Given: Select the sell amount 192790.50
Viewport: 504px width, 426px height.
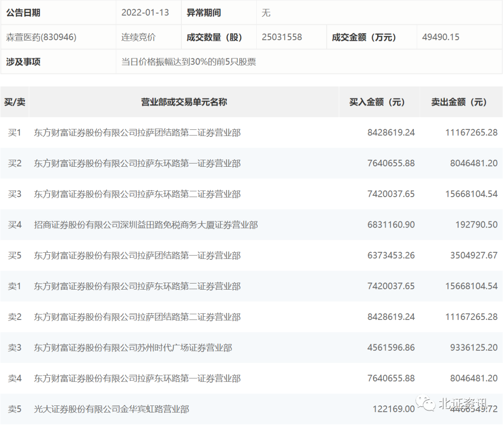Looking at the screenshot, I should click(476, 225).
